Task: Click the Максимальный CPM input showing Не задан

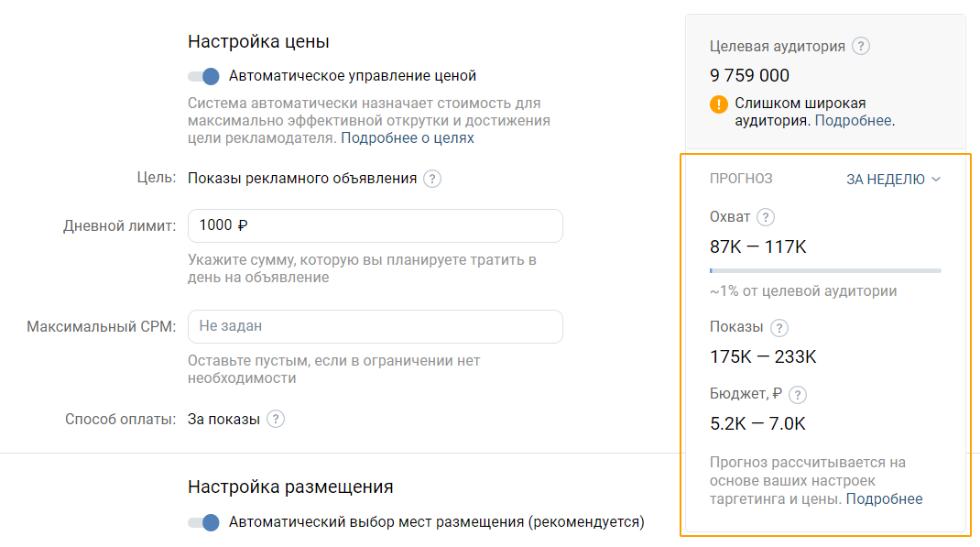Action: tap(375, 326)
